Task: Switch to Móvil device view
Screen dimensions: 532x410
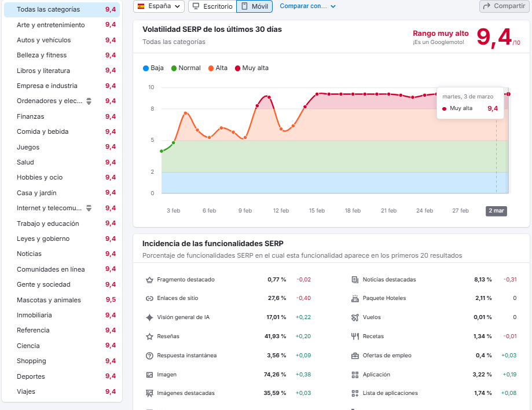Action: point(254,6)
